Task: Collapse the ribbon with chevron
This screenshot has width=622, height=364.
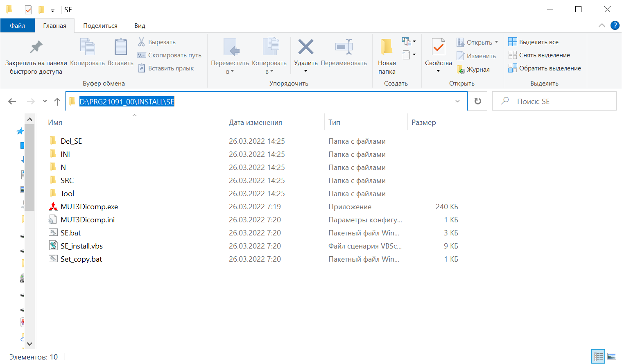Action: click(602, 25)
